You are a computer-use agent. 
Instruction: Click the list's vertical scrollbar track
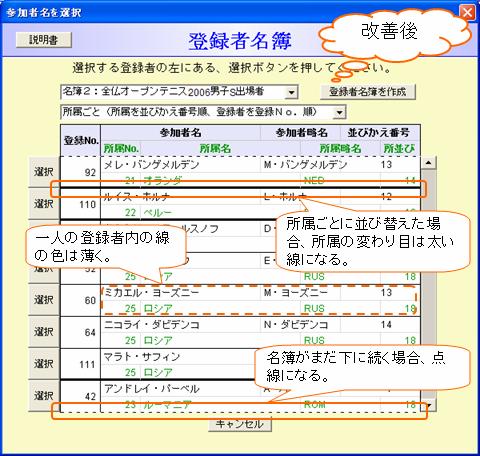coord(429,284)
